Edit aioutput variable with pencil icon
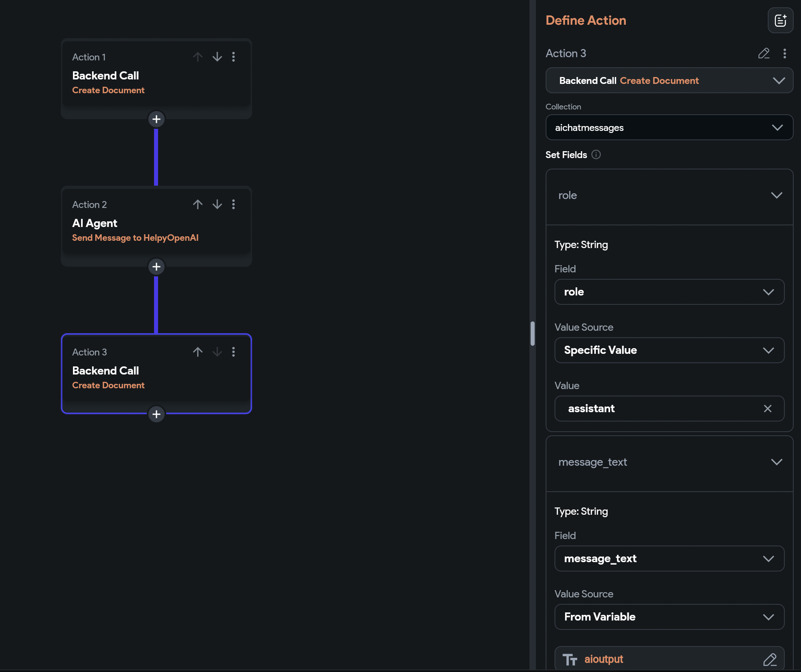 pos(770,659)
